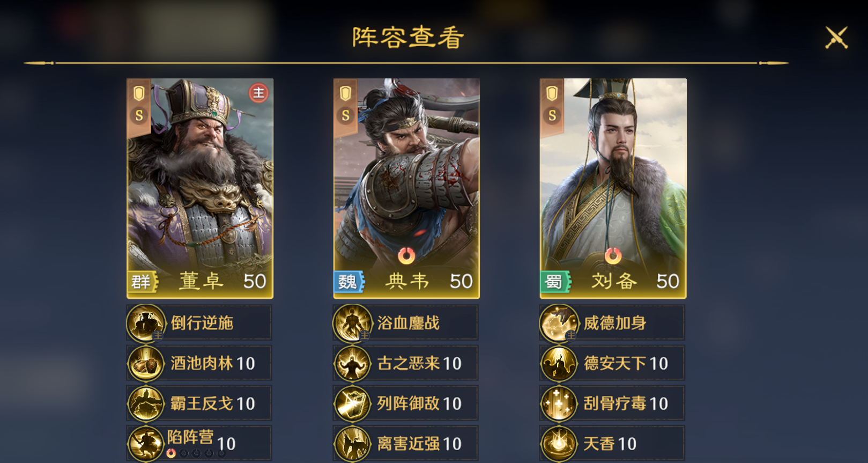Click the 魏 faction badge on 典韦
Screen dimensions: 868x463
click(x=348, y=282)
